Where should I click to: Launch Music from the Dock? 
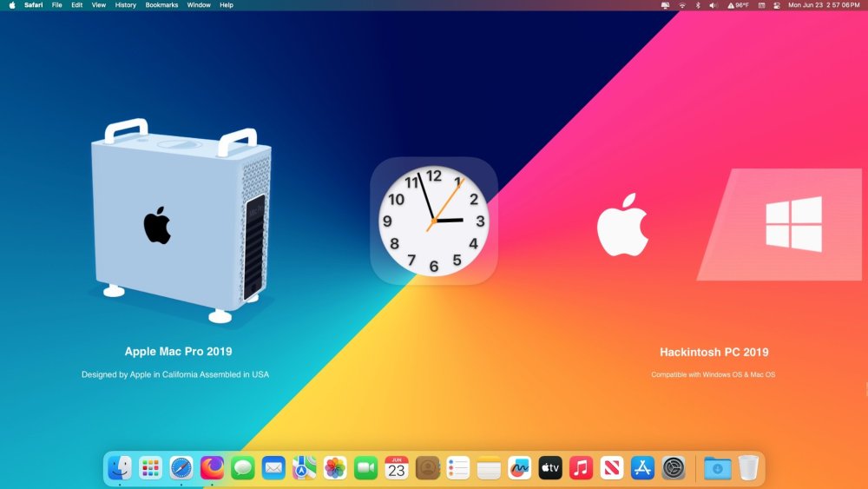pyautogui.click(x=581, y=468)
